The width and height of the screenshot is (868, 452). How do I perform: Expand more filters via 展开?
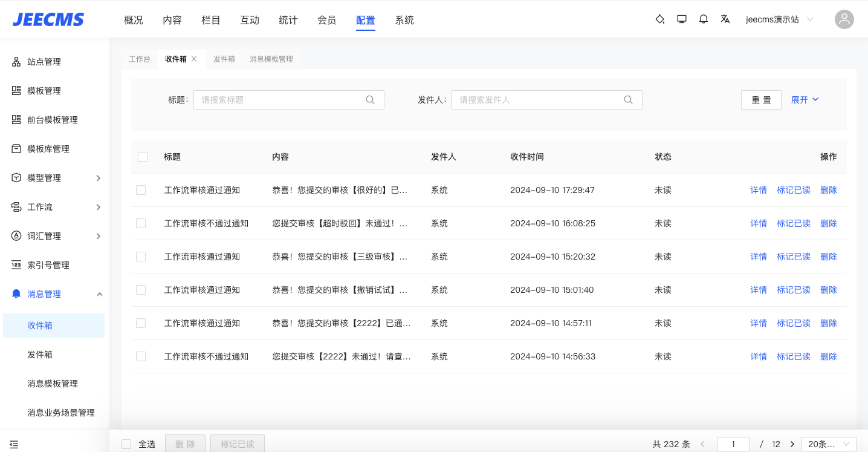805,100
